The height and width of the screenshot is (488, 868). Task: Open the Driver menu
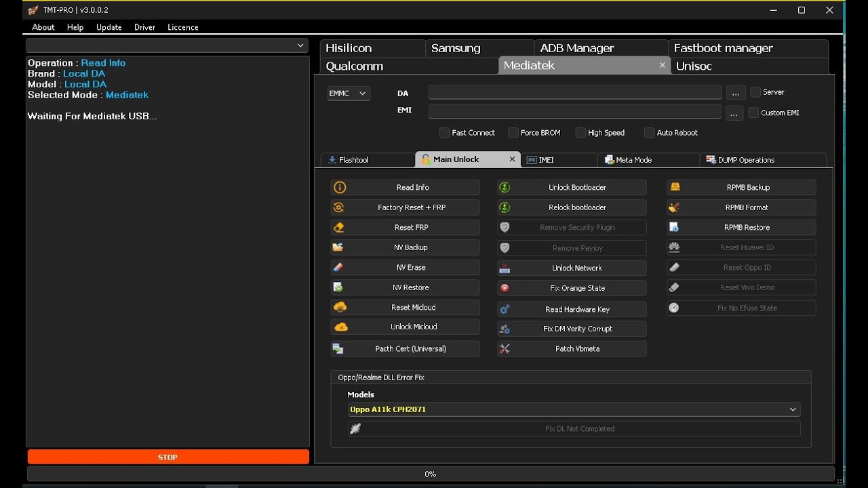click(x=144, y=27)
